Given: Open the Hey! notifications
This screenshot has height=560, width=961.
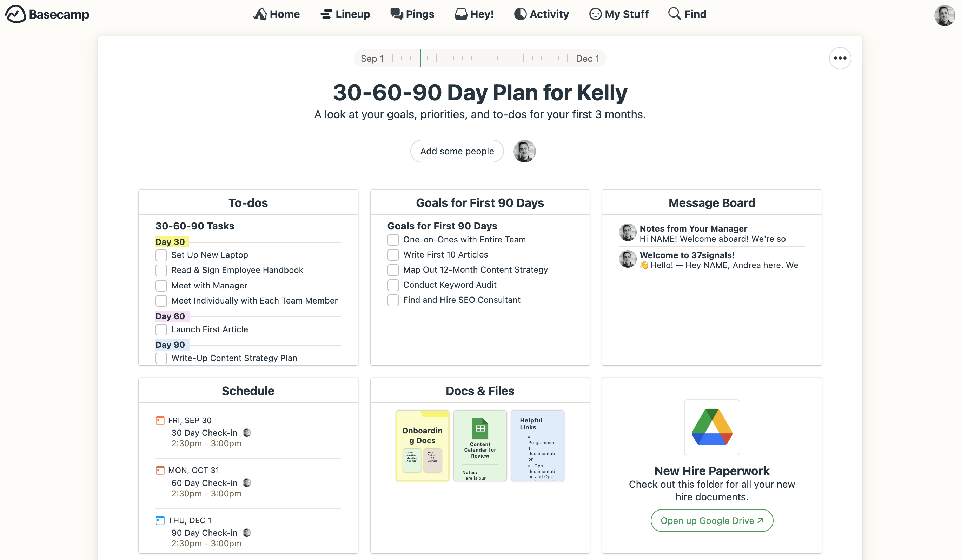Looking at the screenshot, I should 474,14.
